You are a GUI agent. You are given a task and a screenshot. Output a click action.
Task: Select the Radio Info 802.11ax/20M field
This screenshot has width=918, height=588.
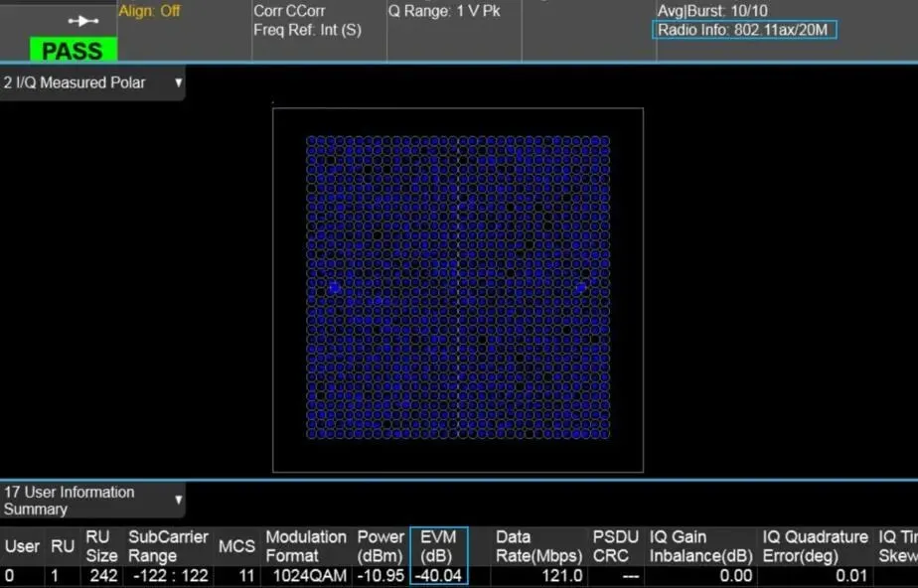pyautogui.click(x=744, y=30)
